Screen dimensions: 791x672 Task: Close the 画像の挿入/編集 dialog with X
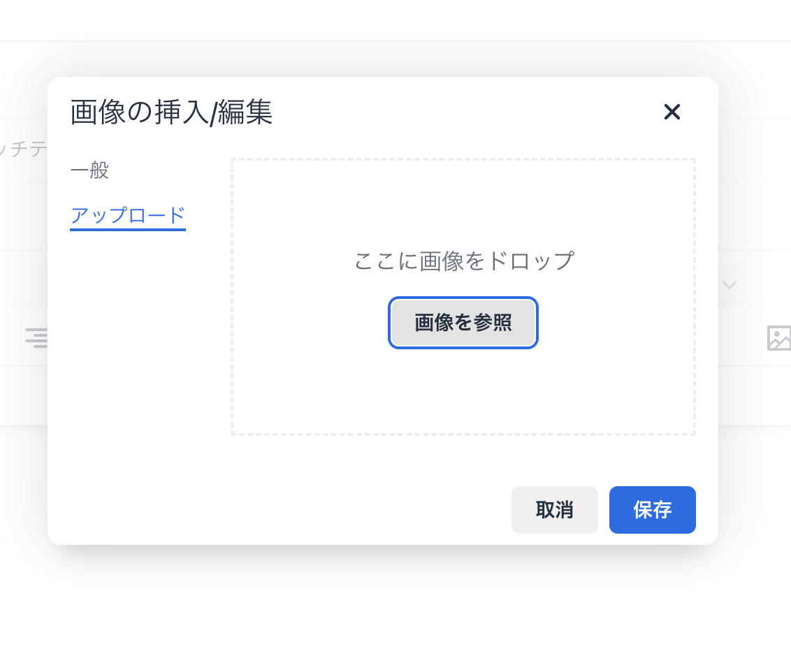click(x=672, y=112)
